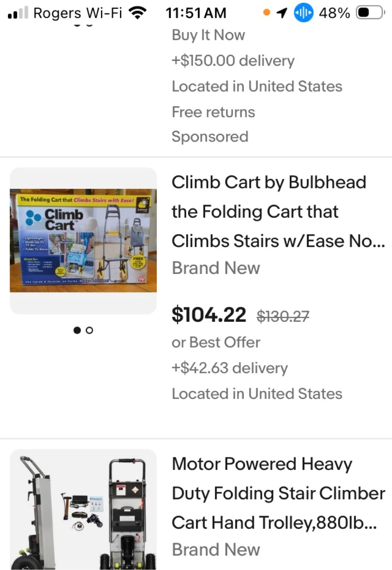Select the second image pagination dot
This screenshot has width=392, height=570.
click(x=89, y=330)
